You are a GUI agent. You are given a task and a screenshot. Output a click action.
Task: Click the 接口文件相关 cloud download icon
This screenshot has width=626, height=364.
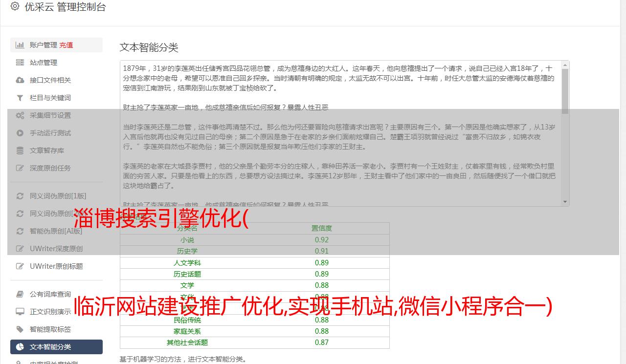[x=20, y=80]
